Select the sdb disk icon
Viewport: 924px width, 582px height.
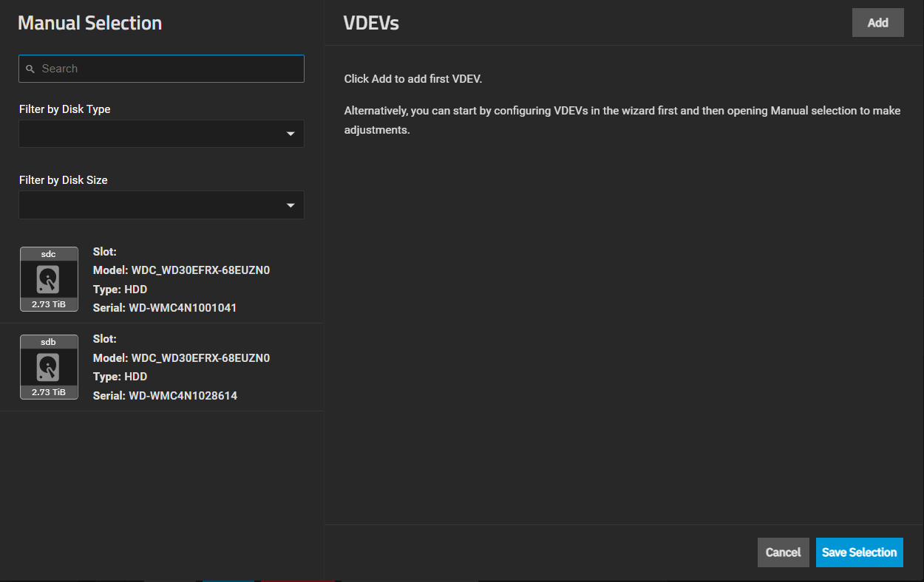coord(49,367)
